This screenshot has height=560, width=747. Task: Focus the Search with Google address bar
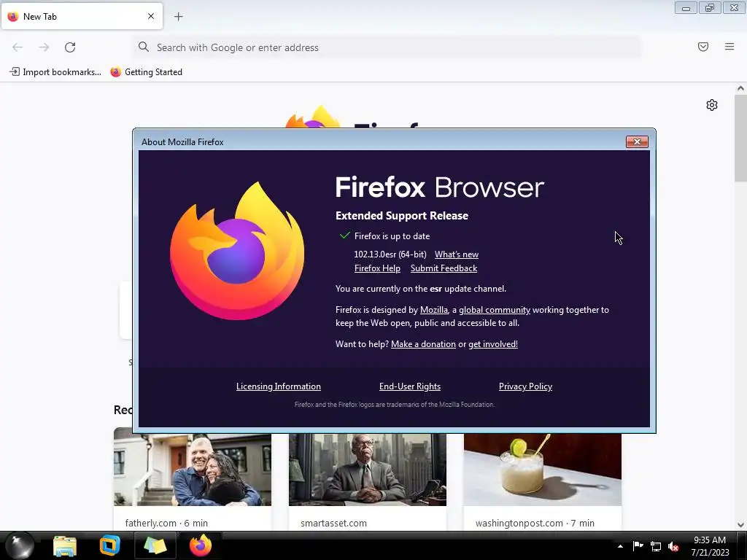coord(387,47)
